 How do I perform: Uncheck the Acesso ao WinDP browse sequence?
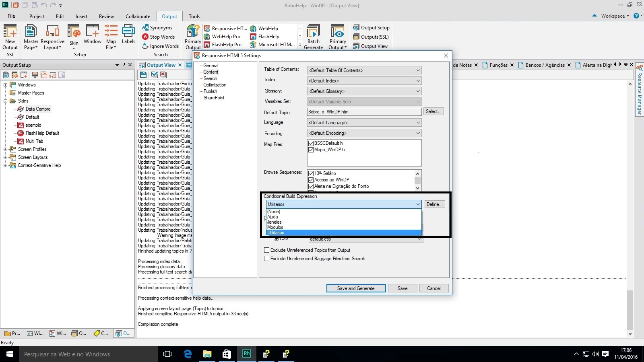[311, 180]
